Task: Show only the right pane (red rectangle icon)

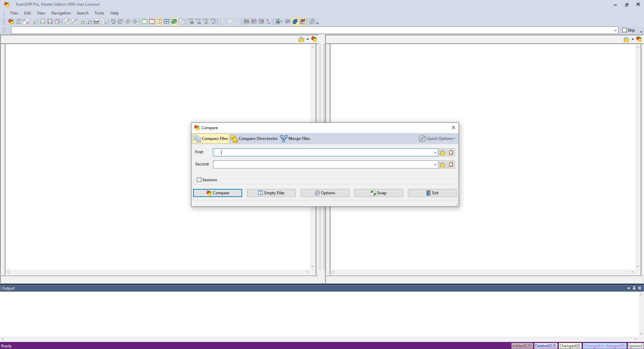Action: [152, 22]
